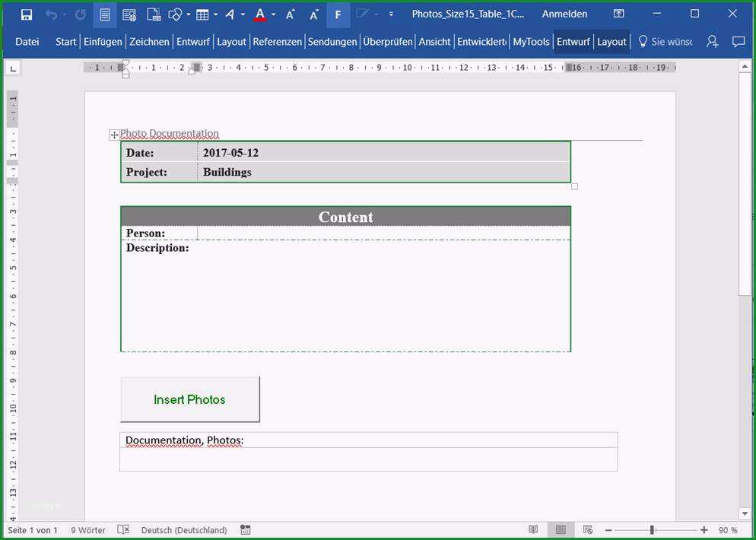
Task: Save document with the floppy disk icon
Action: point(27,14)
